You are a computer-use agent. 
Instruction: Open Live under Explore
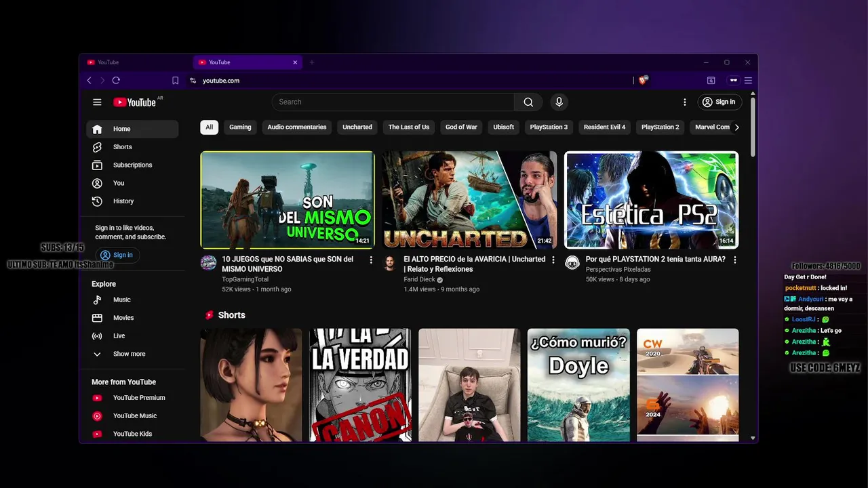[x=132, y=336]
